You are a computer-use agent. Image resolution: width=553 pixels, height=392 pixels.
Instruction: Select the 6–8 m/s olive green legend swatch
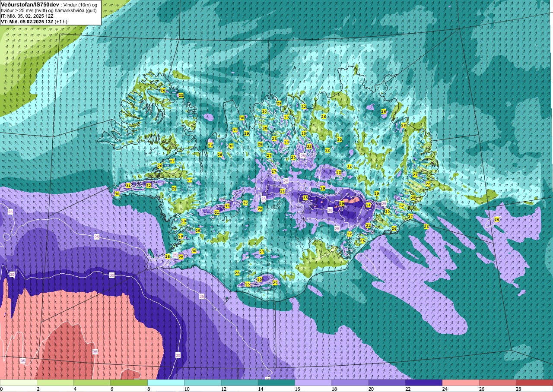129,383
